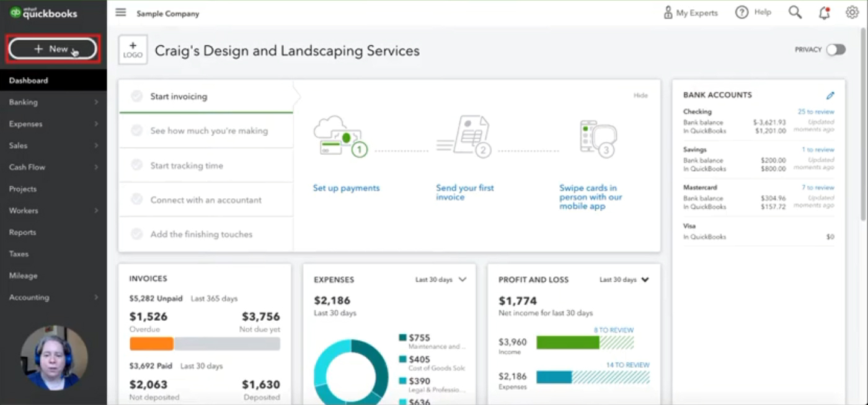This screenshot has height=405, width=868.
Task: Click the $1,774 net income amount
Action: tap(518, 301)
